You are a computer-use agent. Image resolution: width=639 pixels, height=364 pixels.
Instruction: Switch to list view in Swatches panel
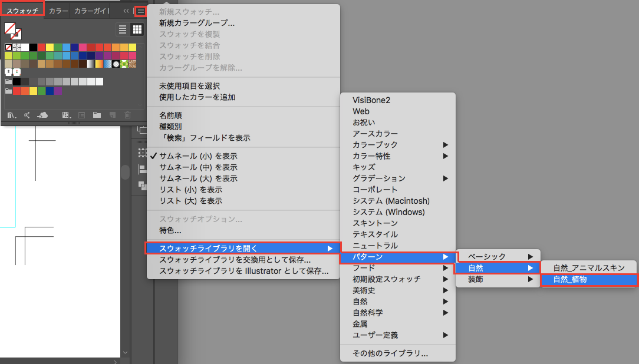tap(123, 29)
